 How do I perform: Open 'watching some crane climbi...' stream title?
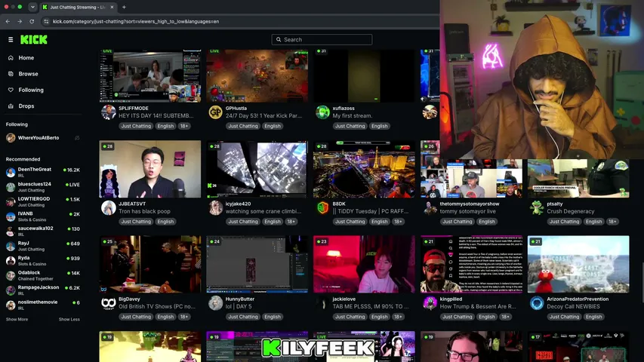click(263, 211)
